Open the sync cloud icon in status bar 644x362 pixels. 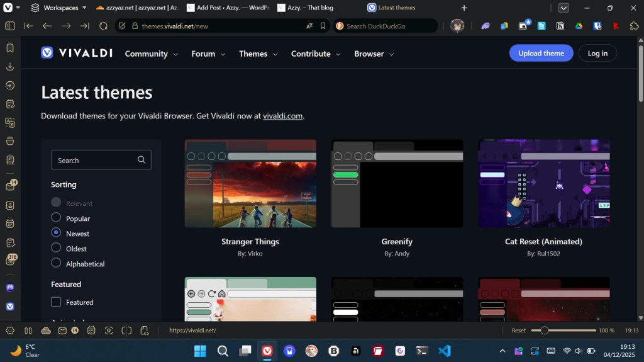click(46, 331)
